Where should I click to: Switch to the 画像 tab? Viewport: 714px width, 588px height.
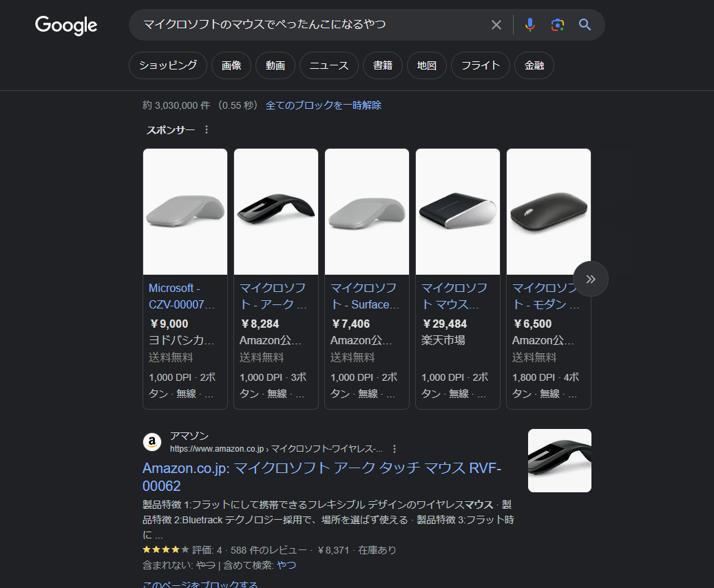[x=231, y=66]
